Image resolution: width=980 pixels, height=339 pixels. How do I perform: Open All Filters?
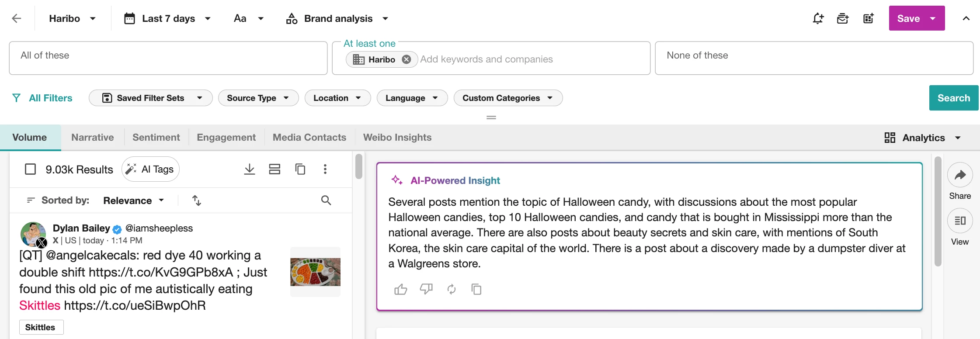(x=42, y=98)
